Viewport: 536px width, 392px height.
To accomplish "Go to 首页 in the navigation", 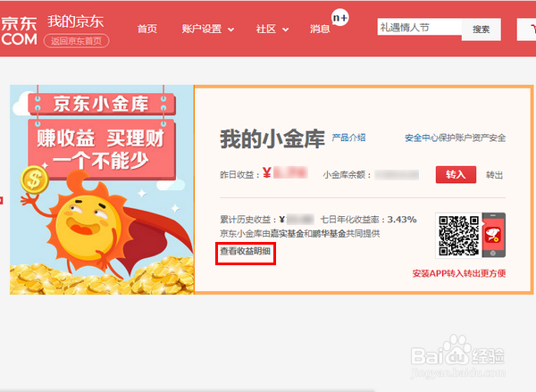I will [147, 29].
